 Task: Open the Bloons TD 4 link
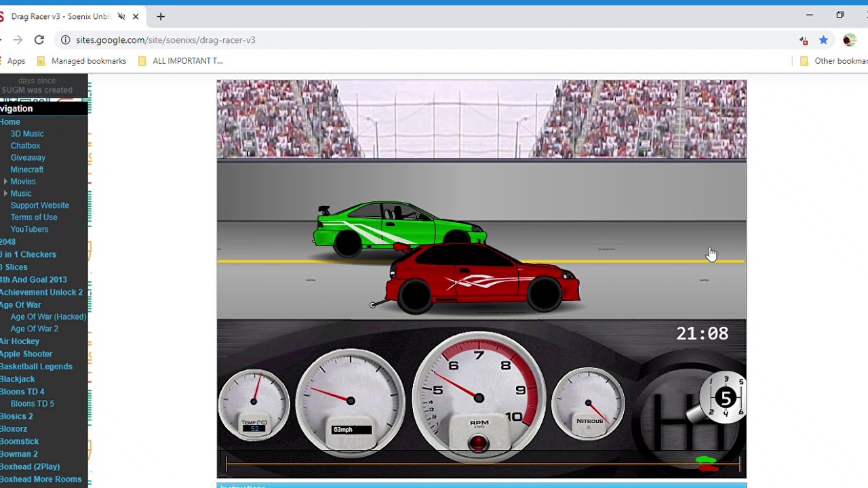point(22,392)
